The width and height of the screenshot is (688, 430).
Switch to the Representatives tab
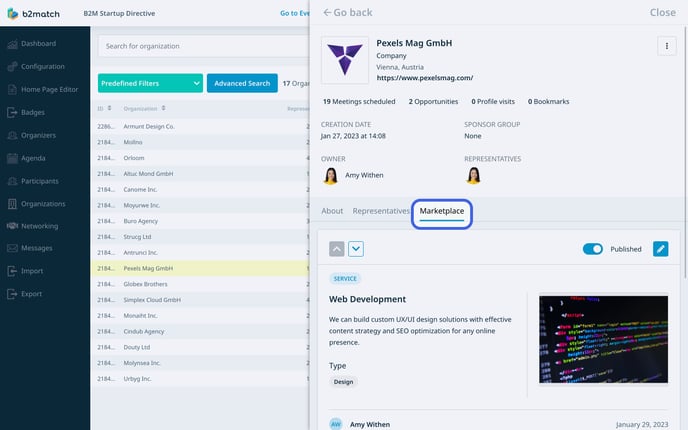(380, 211)
